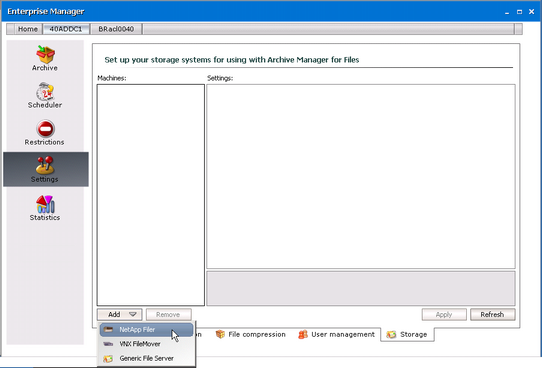The image size is (542, 368).
Task: Click inside the Settings panel area
Action: pyautogui.click(x=361, y=176)
